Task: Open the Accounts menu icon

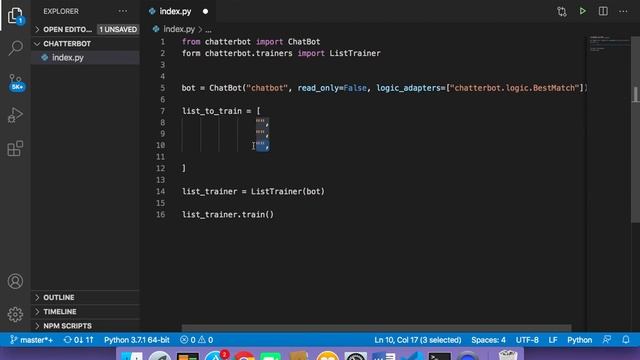Action: pyautogui.click(x=15, y=281)
